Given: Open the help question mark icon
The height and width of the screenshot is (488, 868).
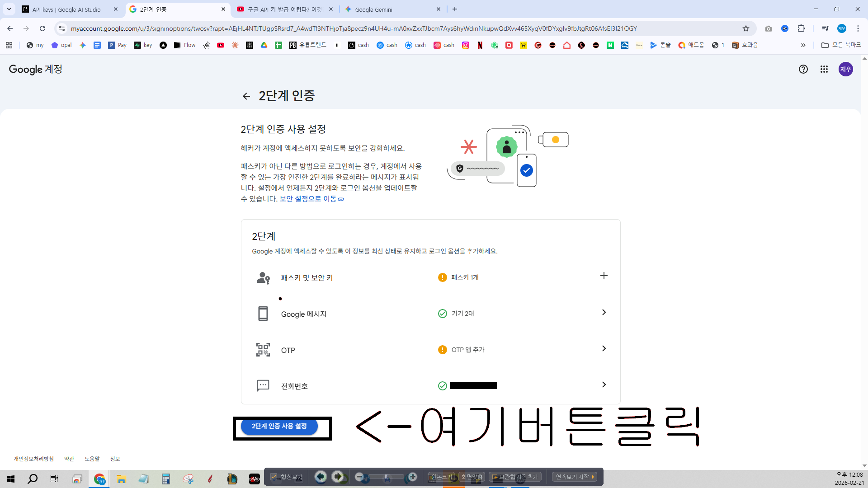Looking at the screenshot, I should pos(803,69).
